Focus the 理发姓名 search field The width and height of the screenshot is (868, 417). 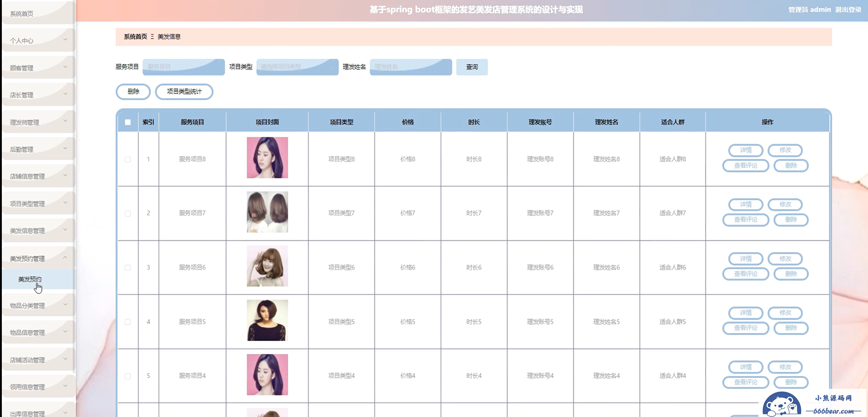[411, 67]
